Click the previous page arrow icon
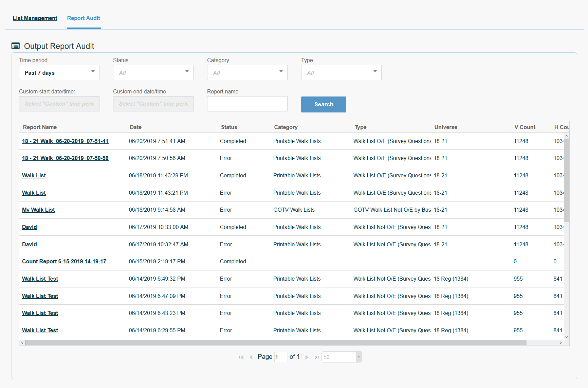This screenshot has height=388, width=588. coord(251,357)
